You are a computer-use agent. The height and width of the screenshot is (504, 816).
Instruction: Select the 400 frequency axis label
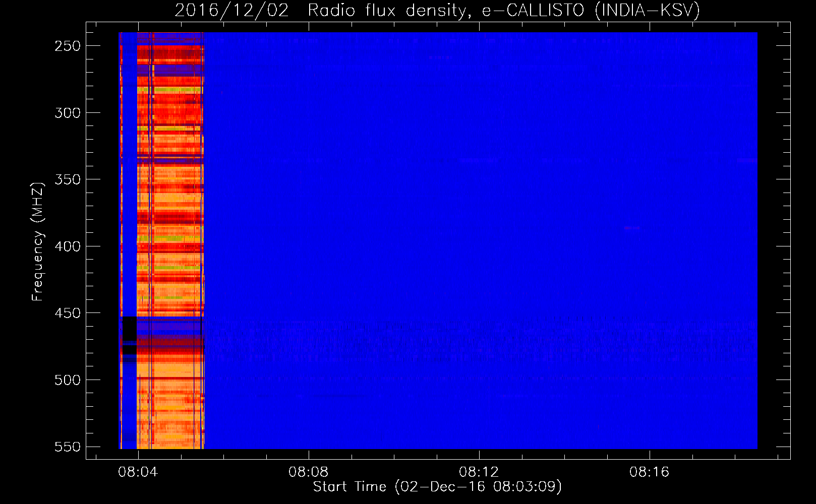(x=68, y=246)
